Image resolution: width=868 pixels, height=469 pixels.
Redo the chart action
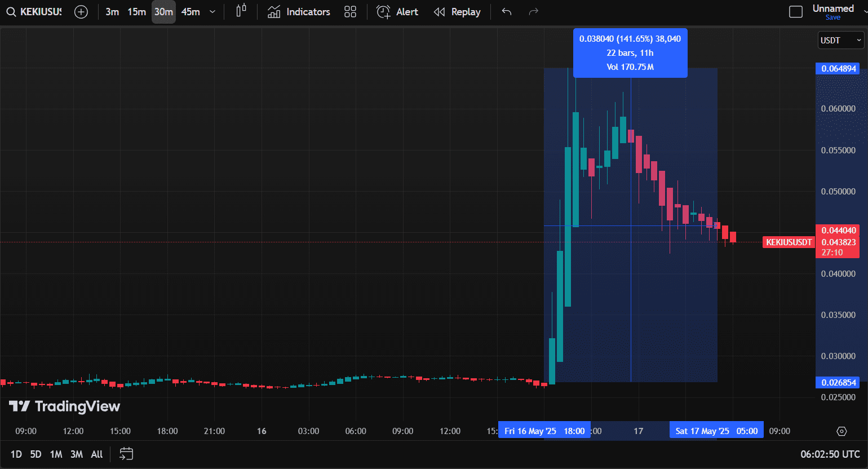pyautogui.click(x=533, y=12)
